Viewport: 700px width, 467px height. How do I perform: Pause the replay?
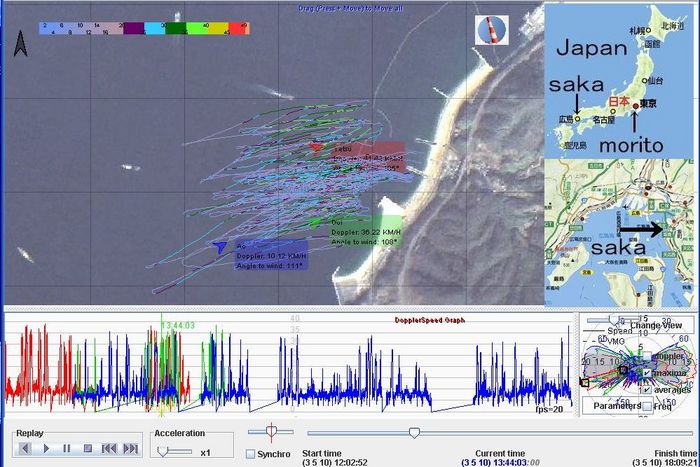[x=67, y=449]
